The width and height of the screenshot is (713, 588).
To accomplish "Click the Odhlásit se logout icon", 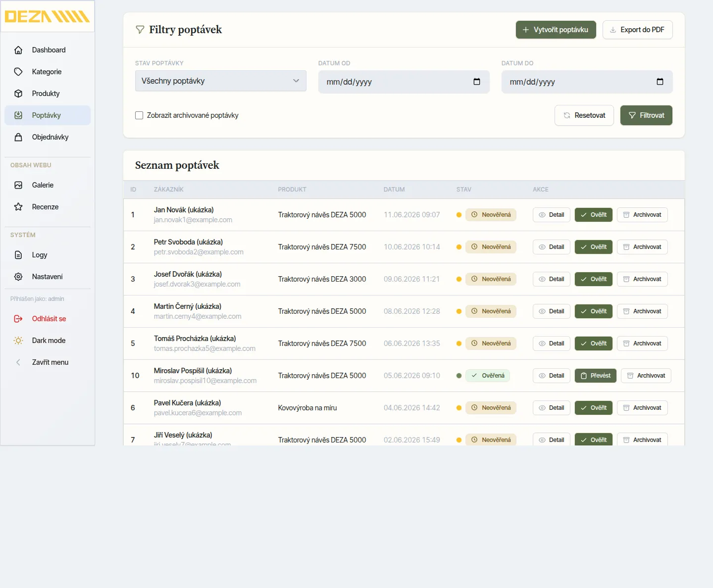I will 18,319.
